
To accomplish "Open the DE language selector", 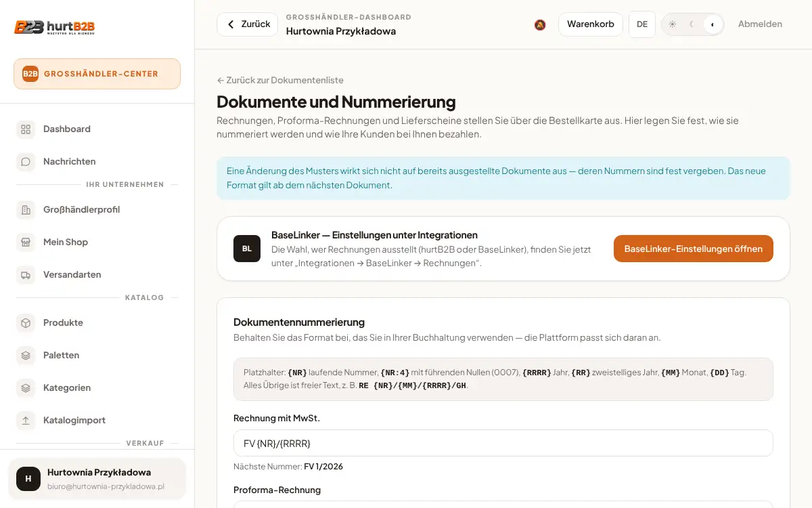I will point(642,24).
